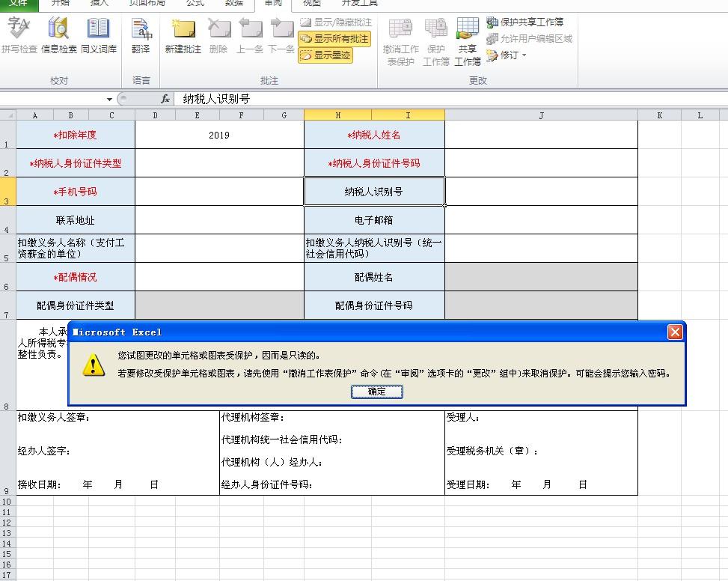The image size is (728, 581).
Task: Switch to the 页面布局 ribbon tab
Action: (147, 4)
